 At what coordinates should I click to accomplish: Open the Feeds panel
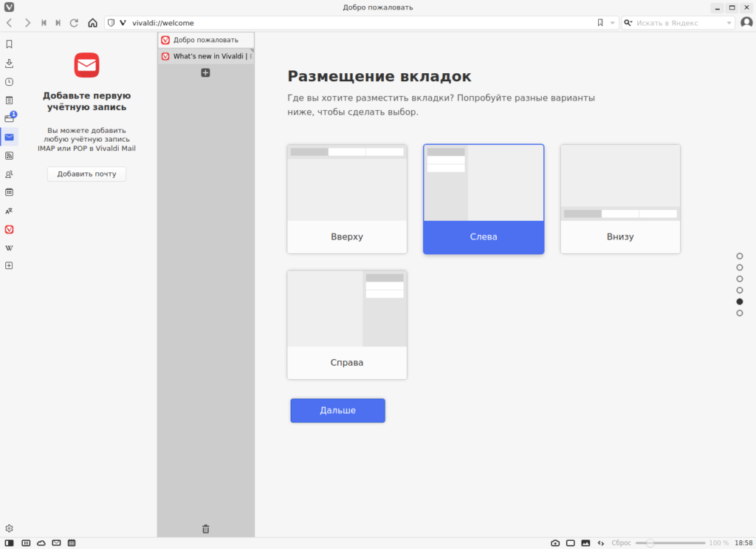(x=9, y=155)
